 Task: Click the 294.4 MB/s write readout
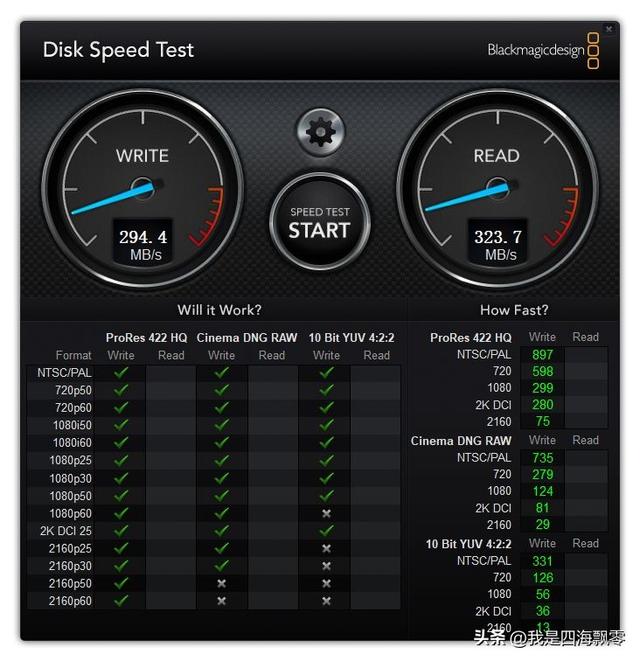pyautogui.click(x=143, y=244)
